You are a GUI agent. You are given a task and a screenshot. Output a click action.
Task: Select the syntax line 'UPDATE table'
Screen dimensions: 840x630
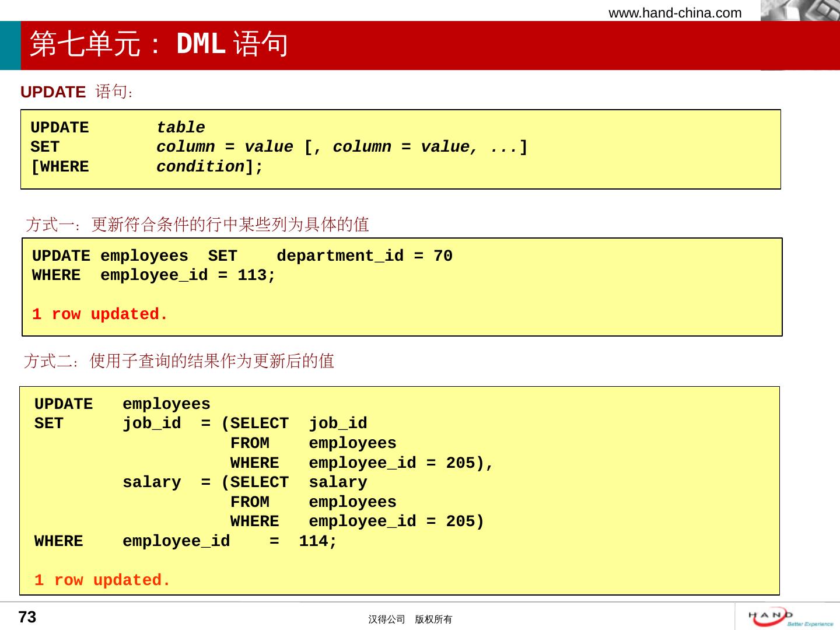point(118,128)
